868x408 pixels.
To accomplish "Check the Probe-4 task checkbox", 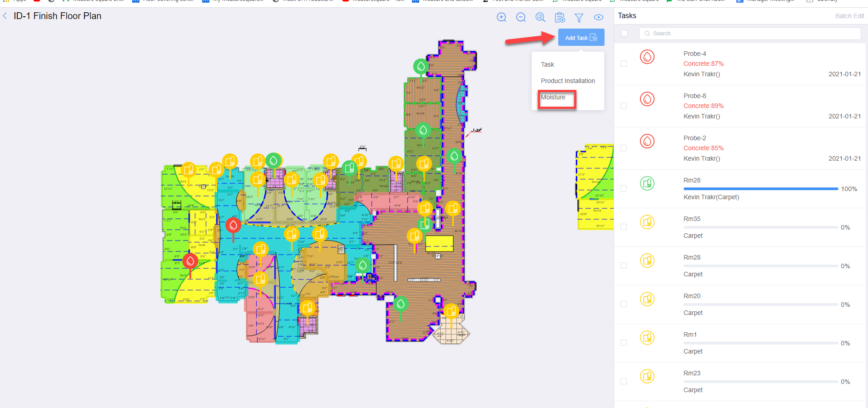I will click(x=624, y=64).
